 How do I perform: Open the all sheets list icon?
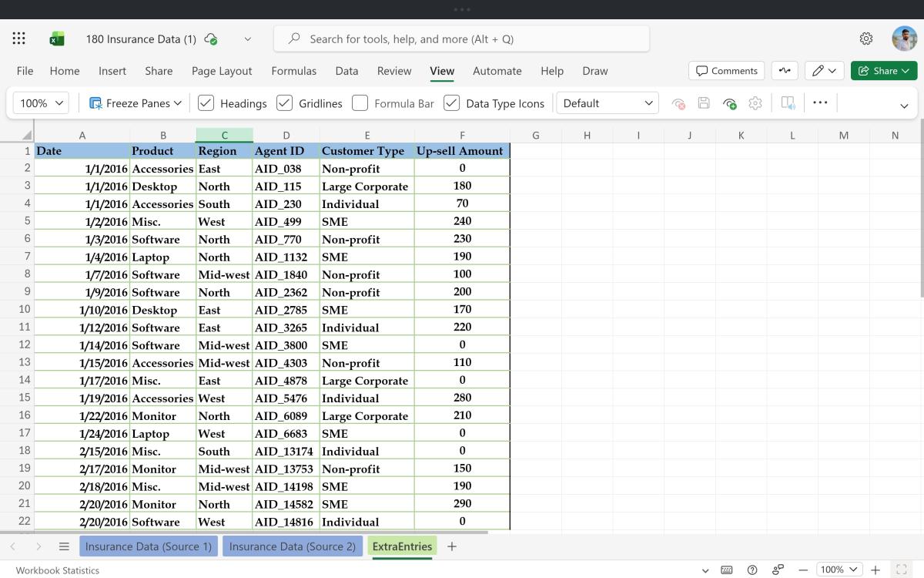tap(64, 546)
